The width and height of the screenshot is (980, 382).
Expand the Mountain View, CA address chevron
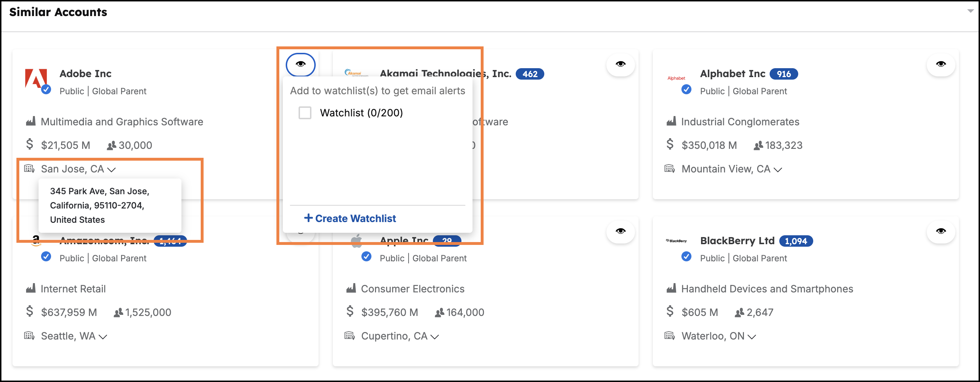coord(777,170)
